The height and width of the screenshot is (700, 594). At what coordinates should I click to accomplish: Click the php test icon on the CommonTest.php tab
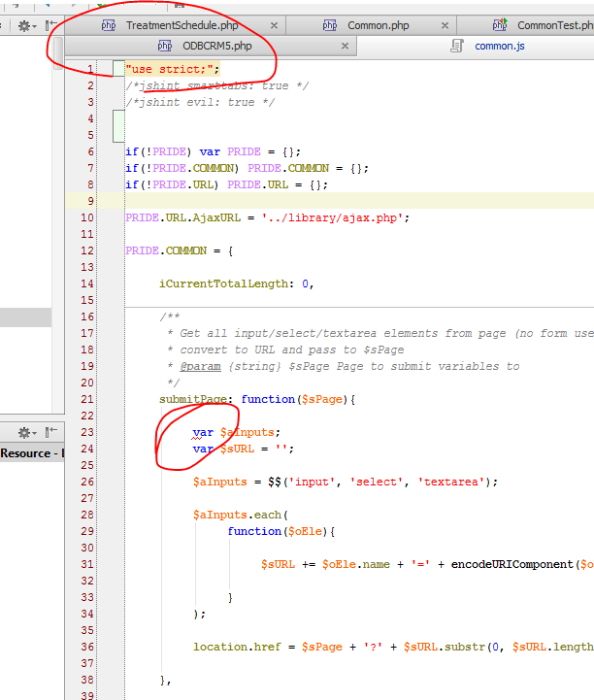[x=500, y=25]
